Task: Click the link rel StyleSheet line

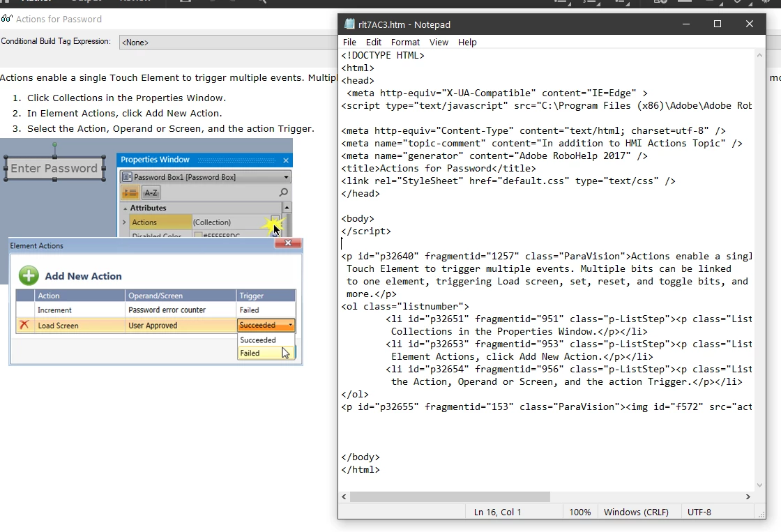Action: click(508, 181)
